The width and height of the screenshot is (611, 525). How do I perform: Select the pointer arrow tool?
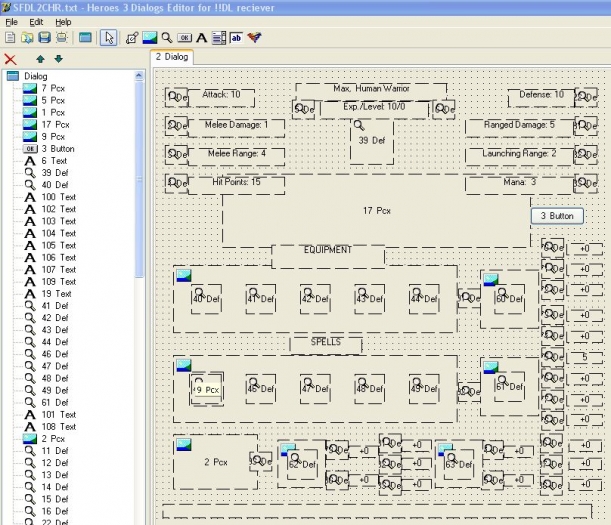pos(109,38)
